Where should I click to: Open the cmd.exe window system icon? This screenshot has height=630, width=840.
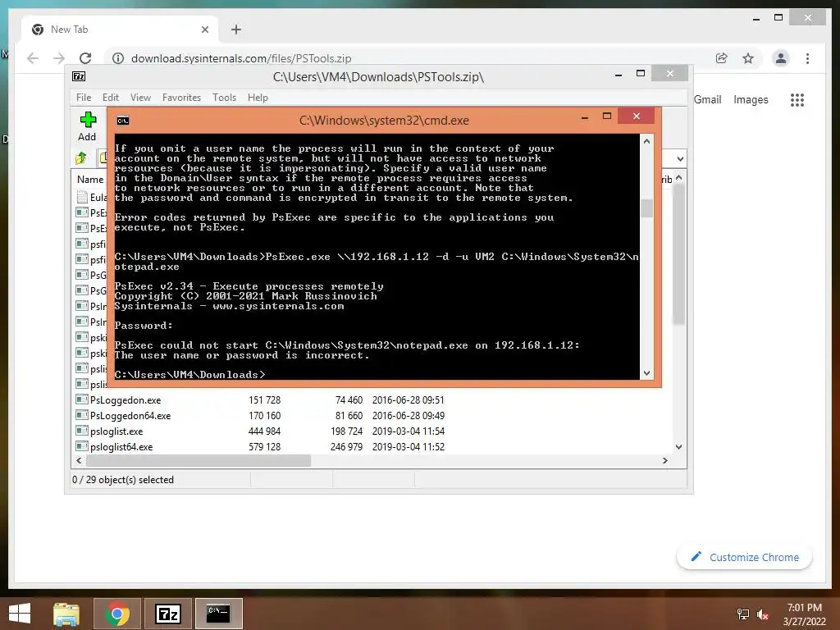tap(123, 121)
